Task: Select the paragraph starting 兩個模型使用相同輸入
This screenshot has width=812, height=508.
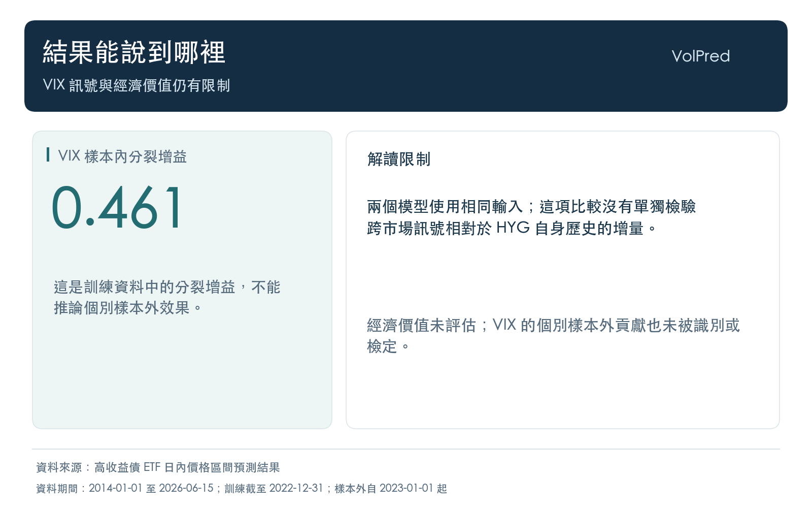Action: pyautogui.click(x=531, y=217)
